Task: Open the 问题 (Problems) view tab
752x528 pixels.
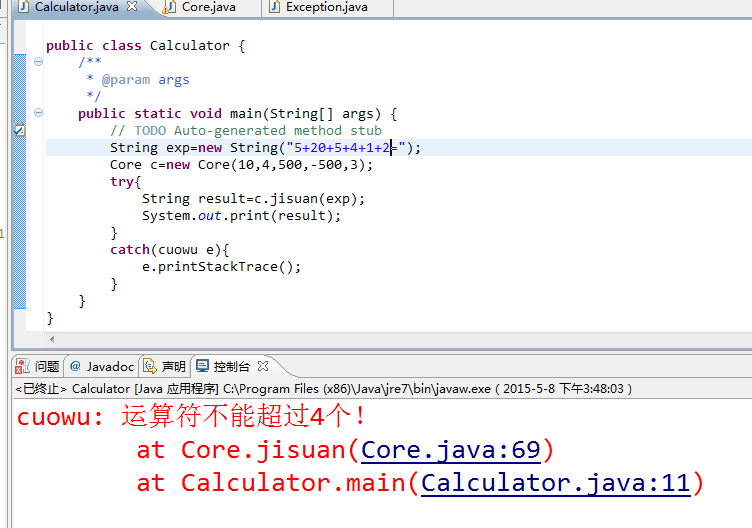Action: click(x=37, y=367)
